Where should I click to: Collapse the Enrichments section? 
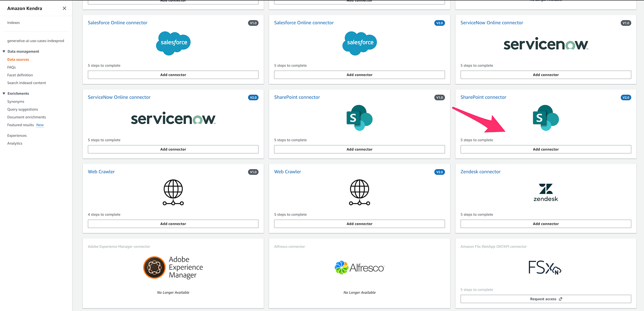[x=4, y=94]
